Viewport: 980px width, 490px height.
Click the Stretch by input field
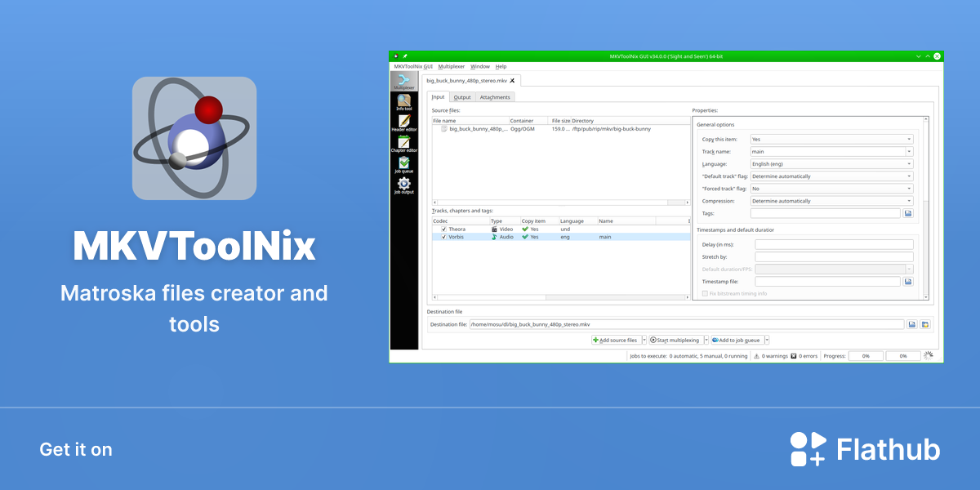[834, 256]
